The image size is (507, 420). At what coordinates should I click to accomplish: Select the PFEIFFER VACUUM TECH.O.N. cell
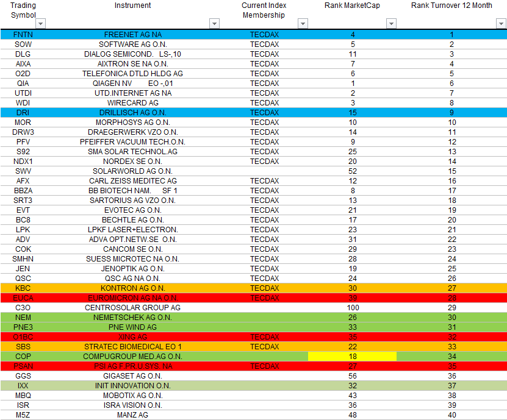tap(133, 142)
